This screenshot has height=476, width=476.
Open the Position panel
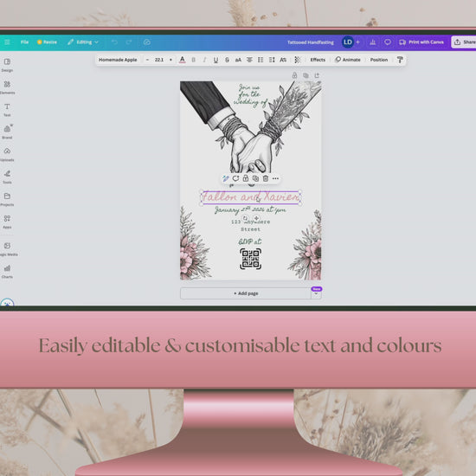(x=378, y=60)
